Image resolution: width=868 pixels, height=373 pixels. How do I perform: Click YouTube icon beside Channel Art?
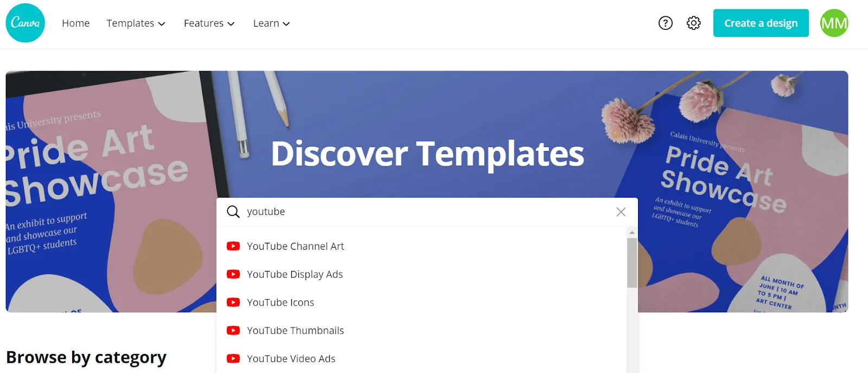pyautogui.click(x=233, y=246)
